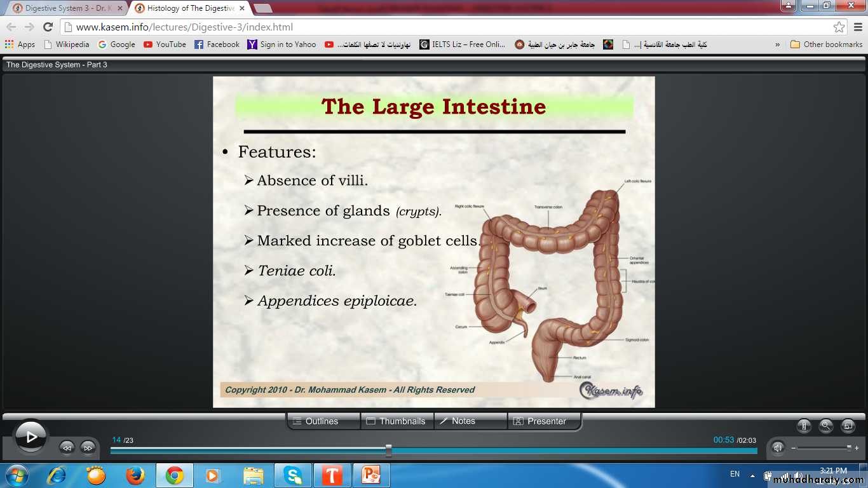Open the Chrome menu hamburger icon
The image size is (868, 488).
[857, 27]
